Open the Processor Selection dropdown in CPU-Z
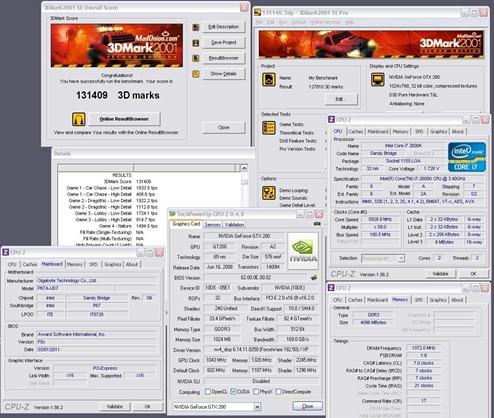Viewport: 494px width, 418px height. (x=401, y=258)
